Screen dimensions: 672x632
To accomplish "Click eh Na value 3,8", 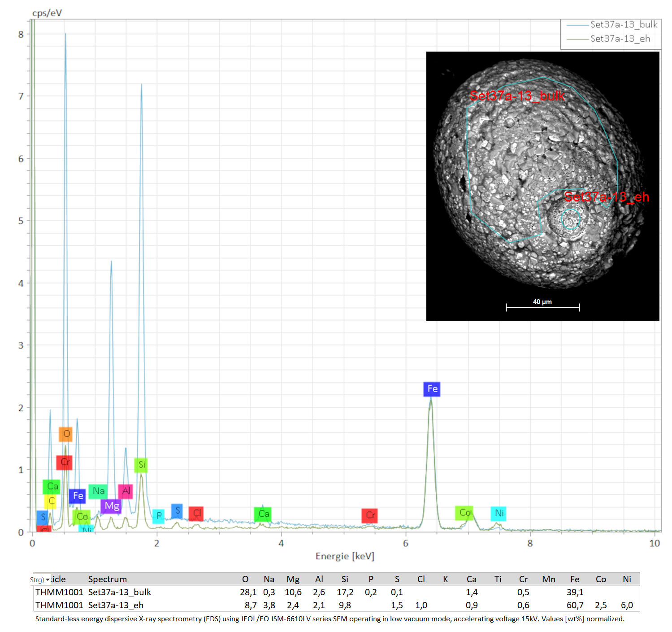I will tap(269, 605).
